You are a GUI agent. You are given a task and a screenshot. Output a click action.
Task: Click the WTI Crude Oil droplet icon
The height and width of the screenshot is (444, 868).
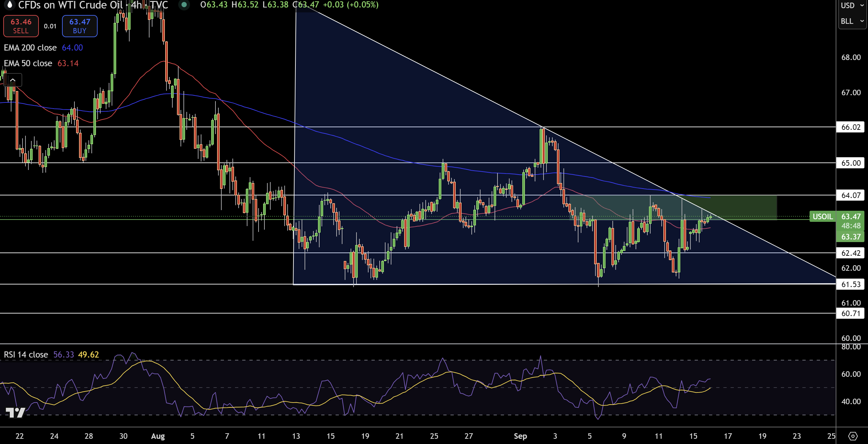click(x=9, y=5)
